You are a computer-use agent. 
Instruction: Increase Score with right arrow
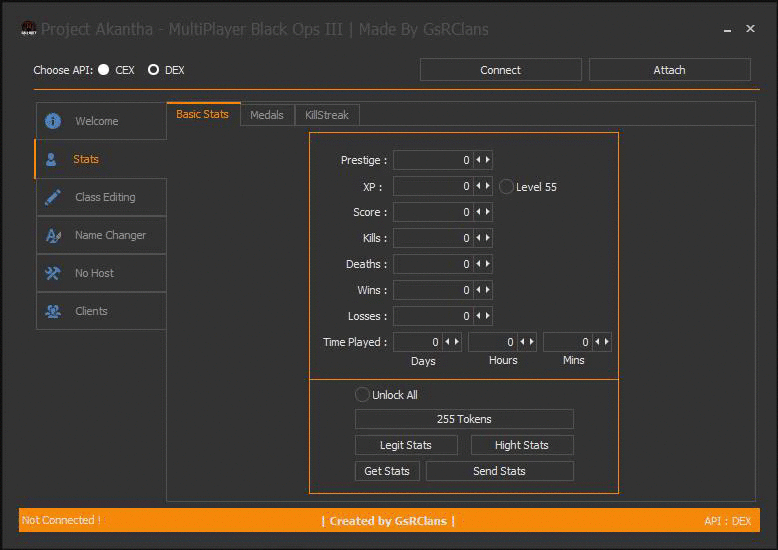[488, 212]
